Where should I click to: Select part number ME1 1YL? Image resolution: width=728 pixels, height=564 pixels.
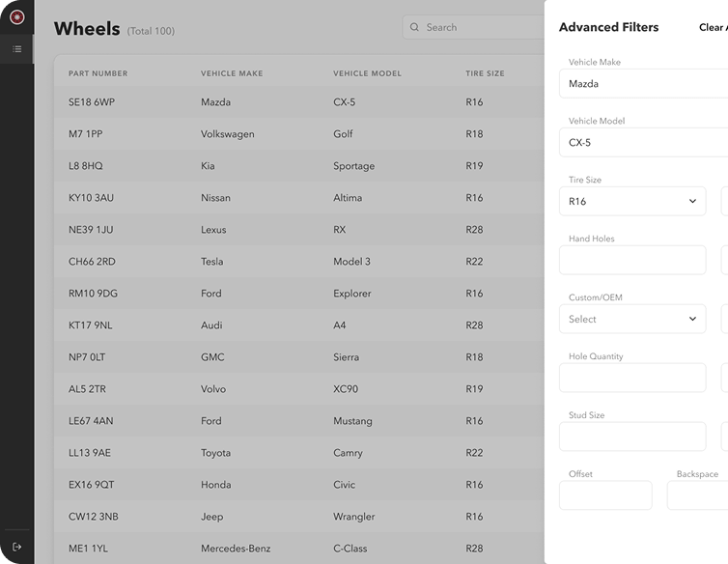(88, 549)
